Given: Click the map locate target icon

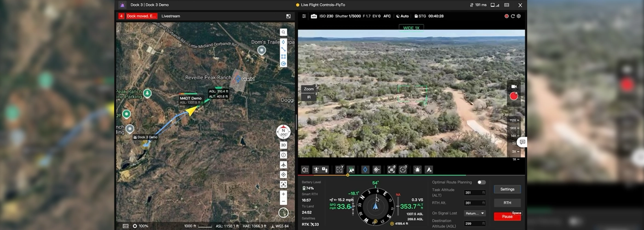Looking at the screenshot, I should coord(283,174).
